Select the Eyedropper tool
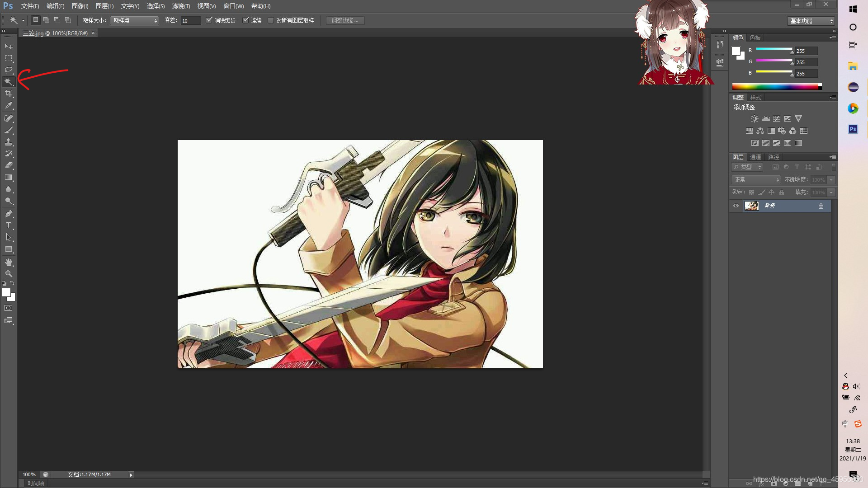This screenshot has width=868, height=488. coord(9,106)
